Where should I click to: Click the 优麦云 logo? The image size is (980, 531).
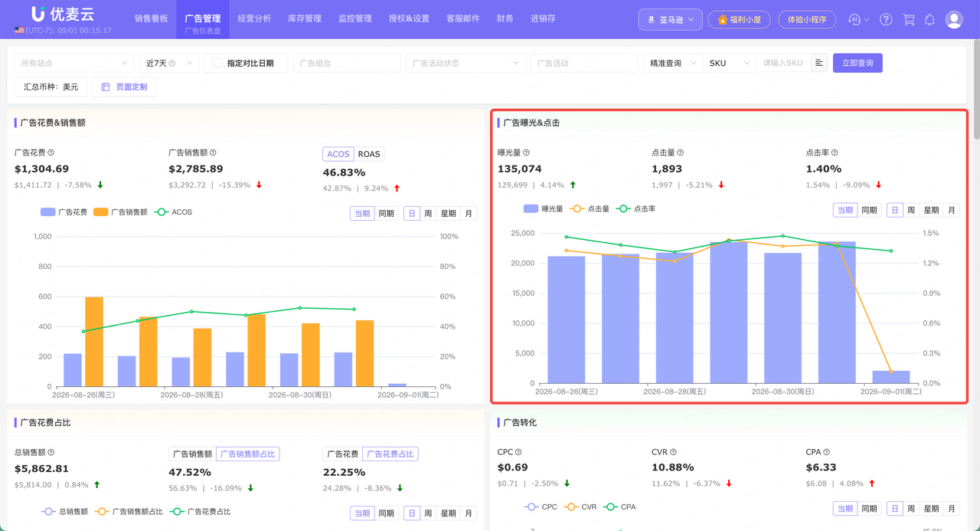(62, 15)
